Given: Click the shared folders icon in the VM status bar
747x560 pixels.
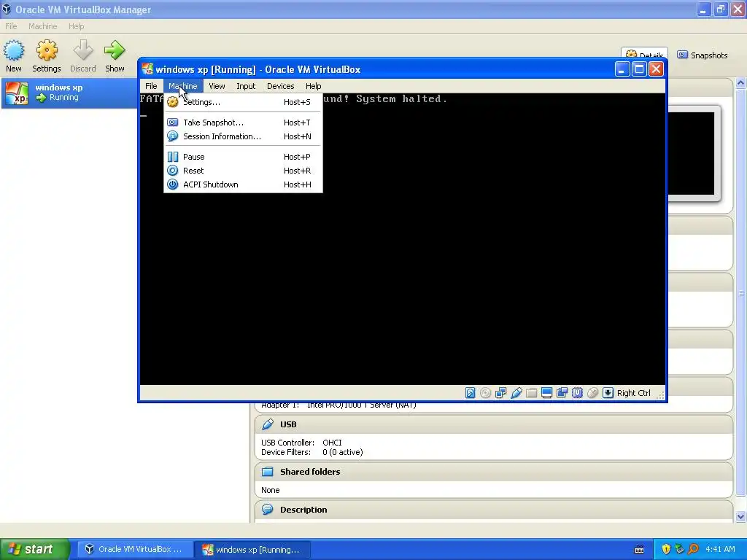Looking at the screenshot, I should pos(531,393).
